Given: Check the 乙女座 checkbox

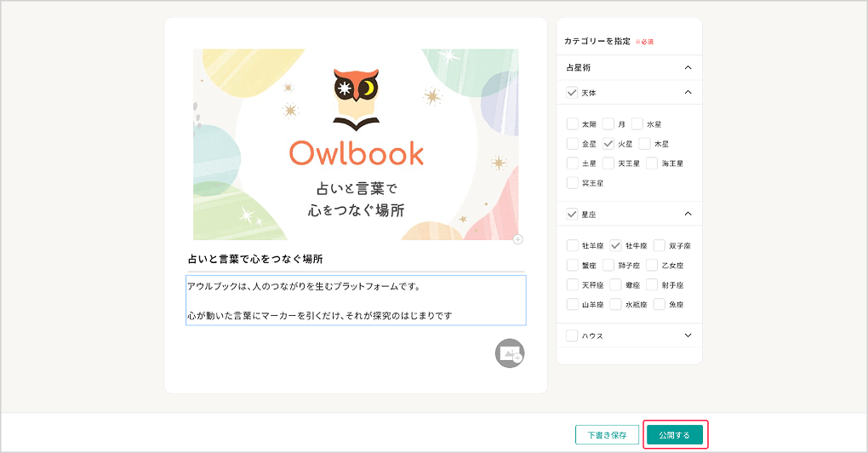Looking at the screenshot, I should point(652,265).
